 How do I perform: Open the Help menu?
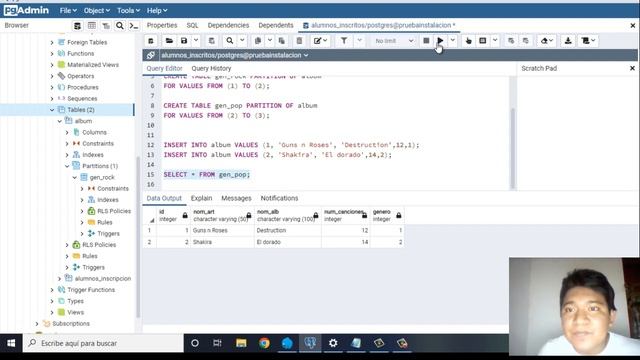tap(157, 11)
